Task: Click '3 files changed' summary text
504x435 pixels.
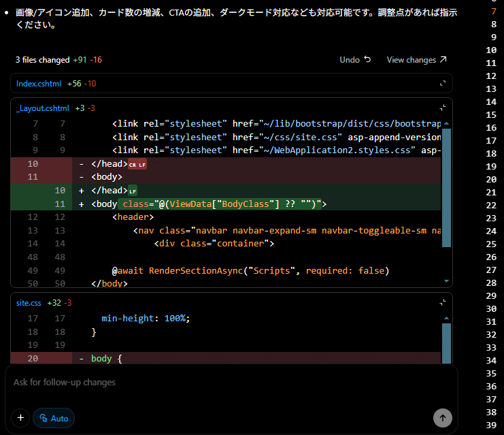Action: [42, 60]
